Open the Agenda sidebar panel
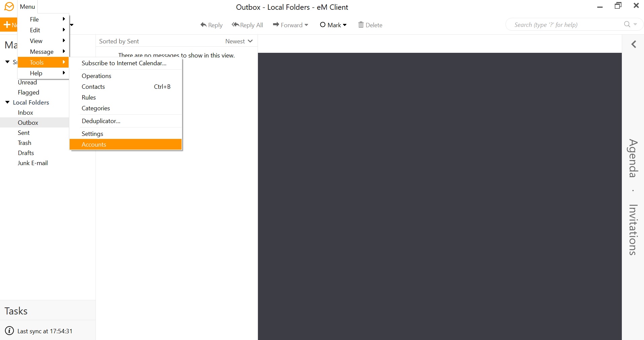 point(633,158)
